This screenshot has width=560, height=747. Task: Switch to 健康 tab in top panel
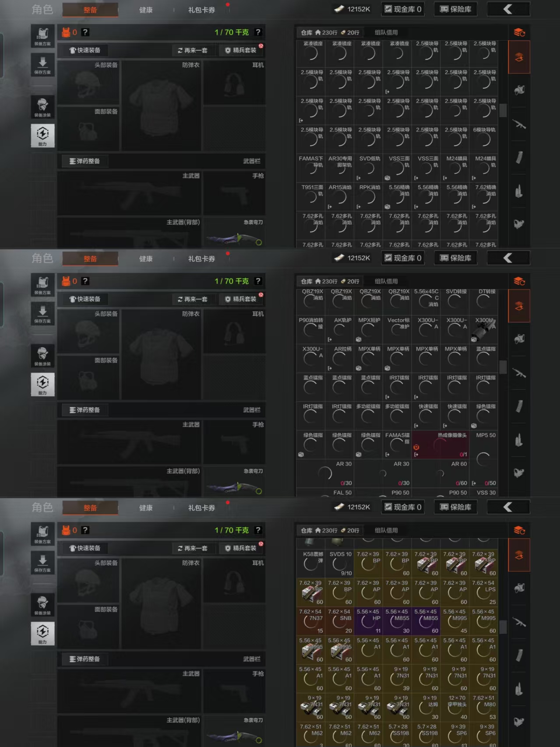(146, 10)
